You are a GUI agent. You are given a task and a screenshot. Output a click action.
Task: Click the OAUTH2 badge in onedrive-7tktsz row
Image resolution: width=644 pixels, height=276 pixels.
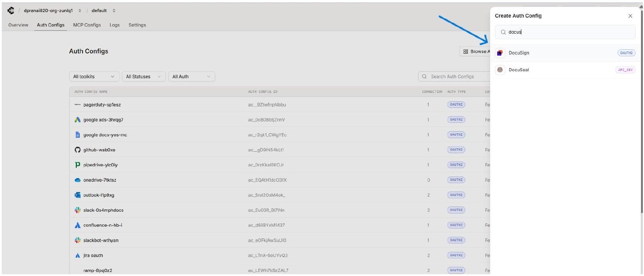(x=456, y=180)
